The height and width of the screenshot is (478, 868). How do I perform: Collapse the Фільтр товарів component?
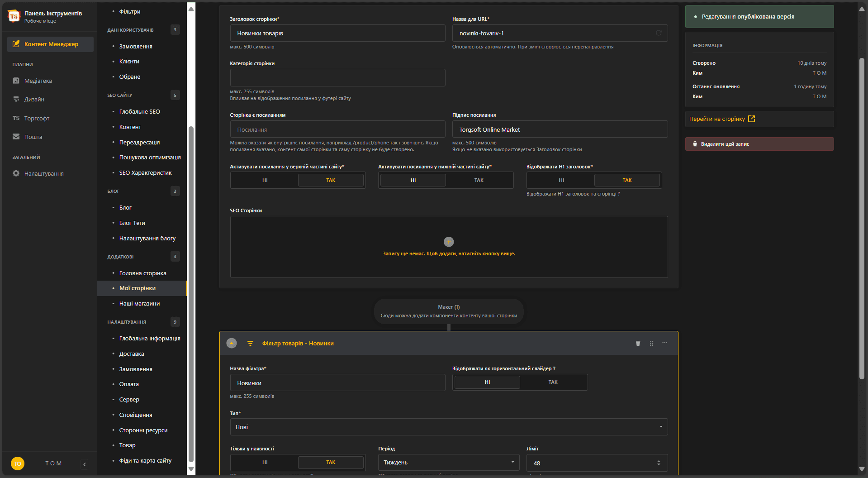[232, 343]
